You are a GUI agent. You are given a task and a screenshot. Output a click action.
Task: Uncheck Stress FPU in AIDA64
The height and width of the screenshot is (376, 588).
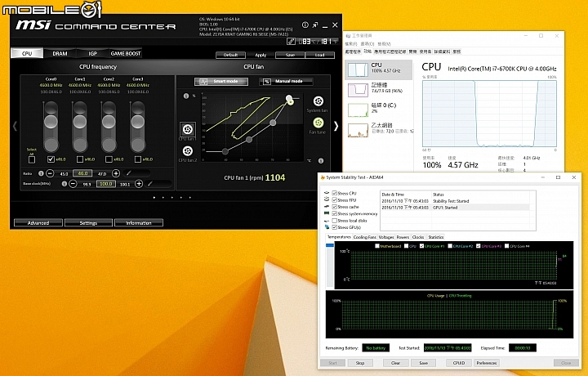[335, 200]
